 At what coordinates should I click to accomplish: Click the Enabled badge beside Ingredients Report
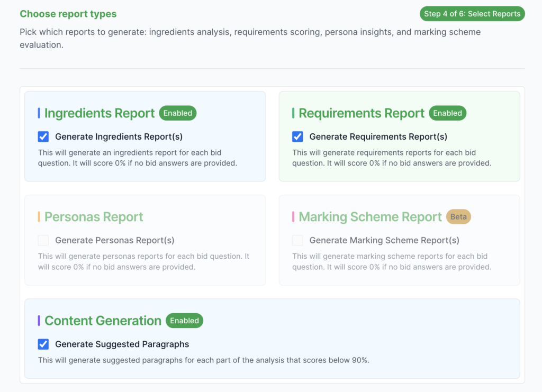click(x=178, y=113)
